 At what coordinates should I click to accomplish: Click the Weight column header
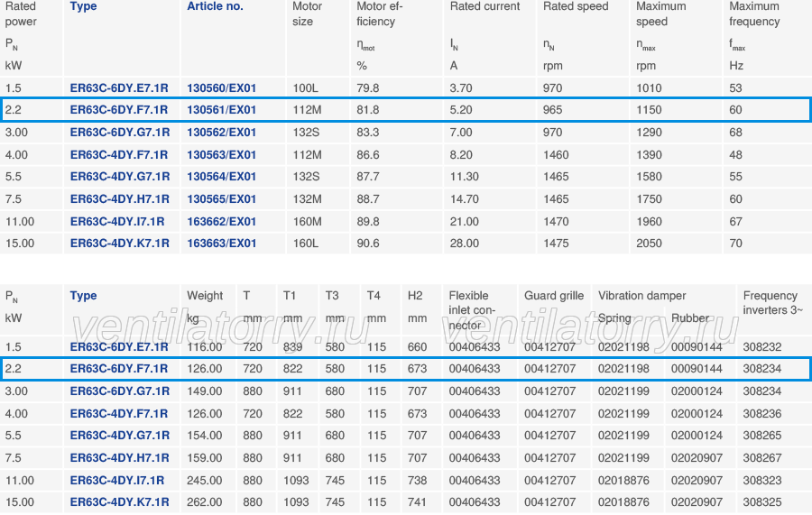pyautogui.click(x=205, y=296)
